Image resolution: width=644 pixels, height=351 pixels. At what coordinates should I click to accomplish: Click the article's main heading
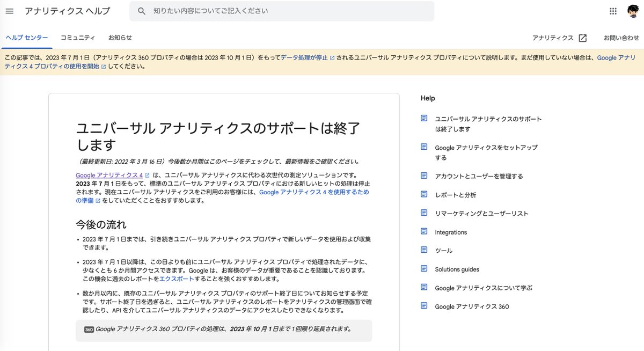[x=218, y=137]
